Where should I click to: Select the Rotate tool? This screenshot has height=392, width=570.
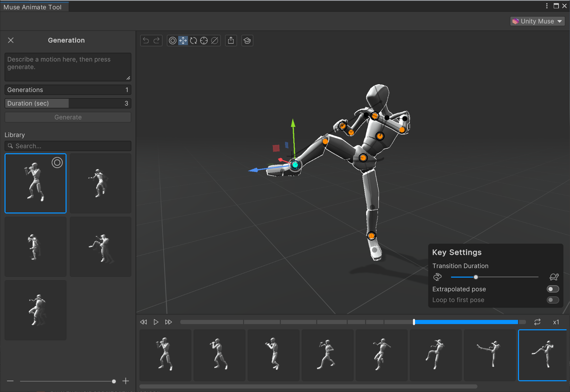[x=193, y=41]
